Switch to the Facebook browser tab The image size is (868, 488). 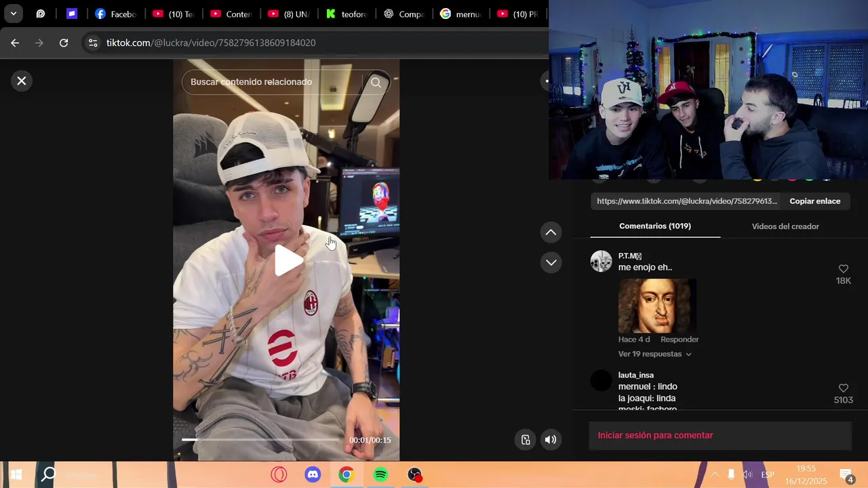tap(115, 14)
